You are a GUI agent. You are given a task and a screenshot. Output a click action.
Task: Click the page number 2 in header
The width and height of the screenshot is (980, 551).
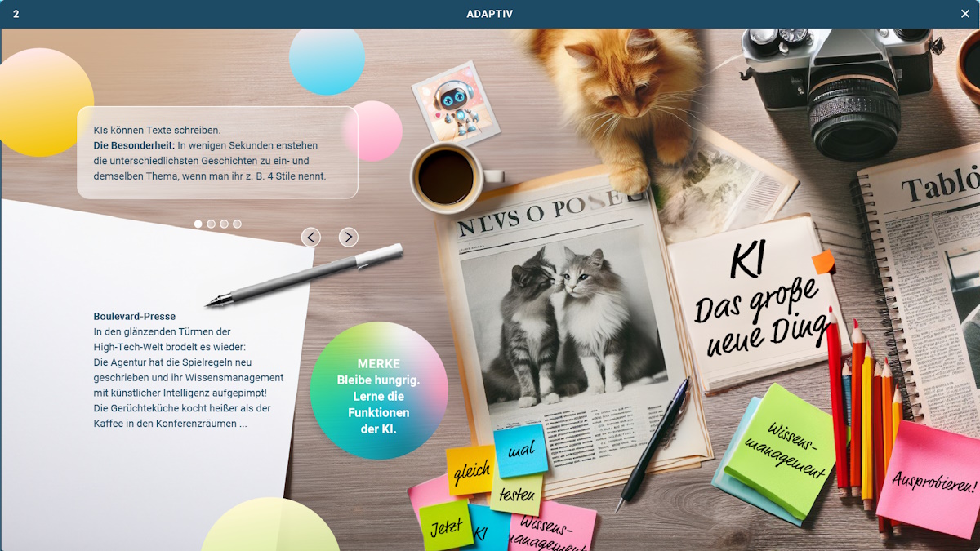click(16, 14)
